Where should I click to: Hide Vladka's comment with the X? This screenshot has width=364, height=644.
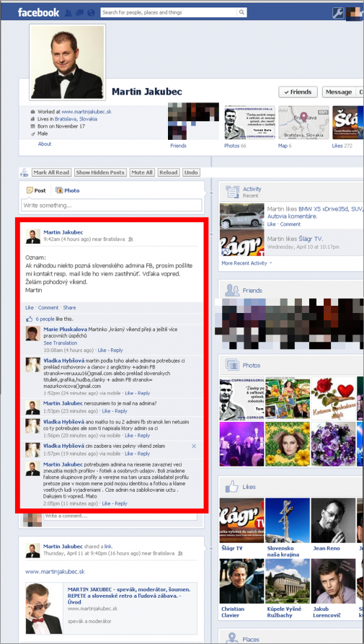tap(194, 446)
